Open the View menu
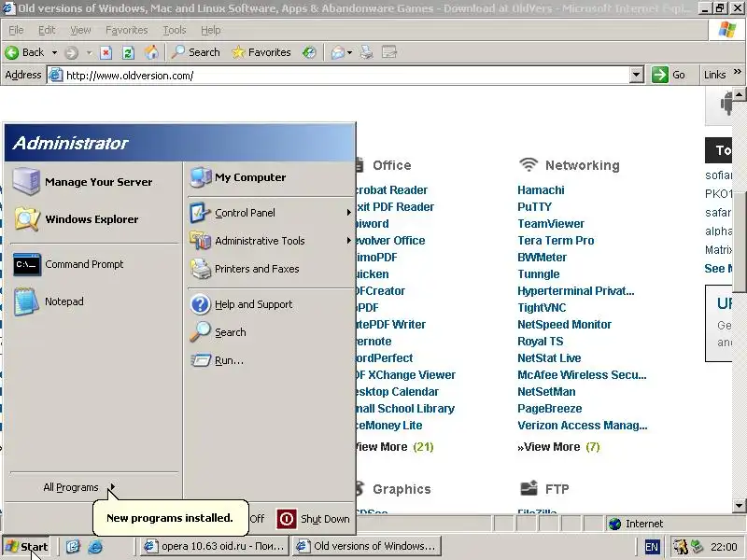The height and width of the screenshot is (560, 747). click(x=80, y=30)
